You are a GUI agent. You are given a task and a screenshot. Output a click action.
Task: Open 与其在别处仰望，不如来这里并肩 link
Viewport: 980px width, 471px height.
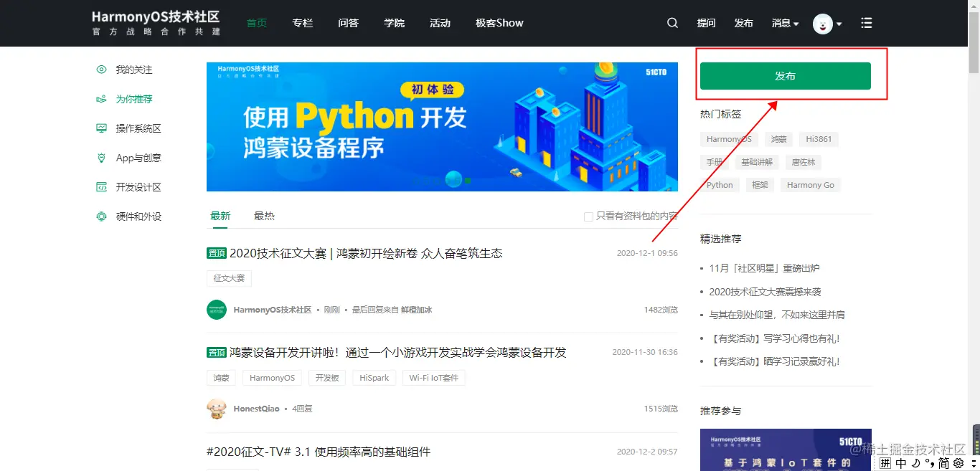pos(777,315)
